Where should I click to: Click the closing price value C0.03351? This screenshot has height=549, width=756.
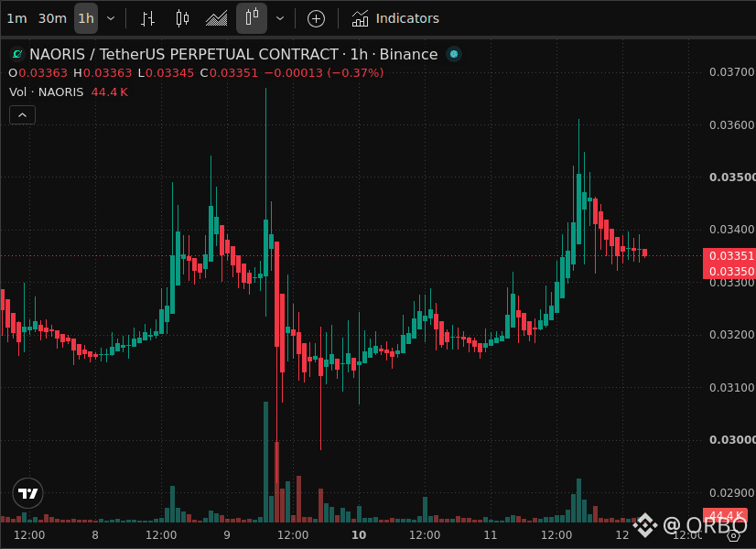(x=229, y=73)
